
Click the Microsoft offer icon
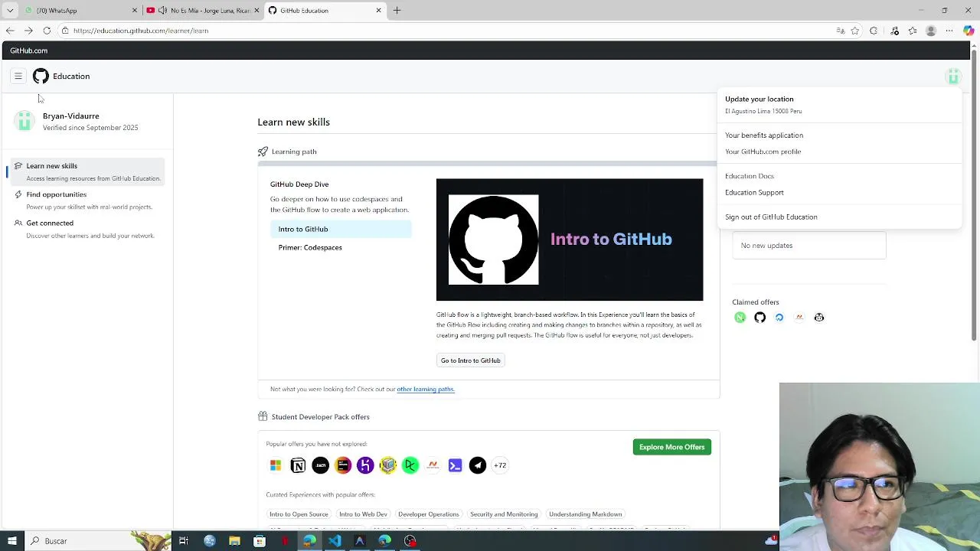click(x=276, y=465)
